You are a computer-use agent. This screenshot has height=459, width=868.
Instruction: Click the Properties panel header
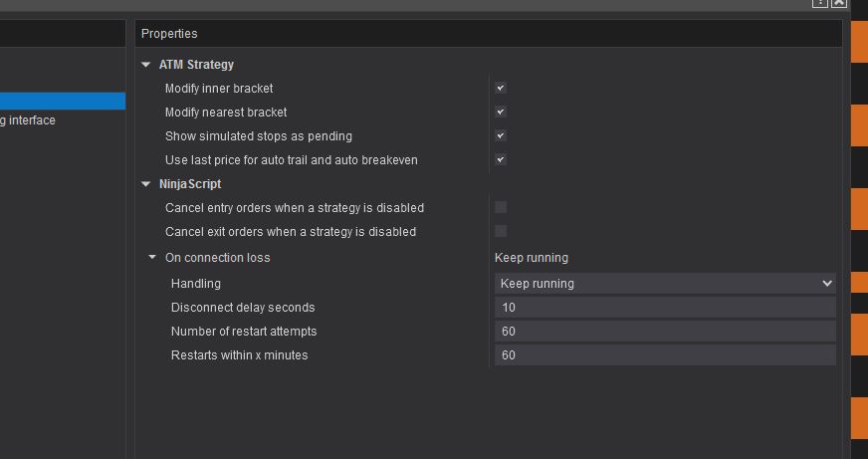(169, 34)
